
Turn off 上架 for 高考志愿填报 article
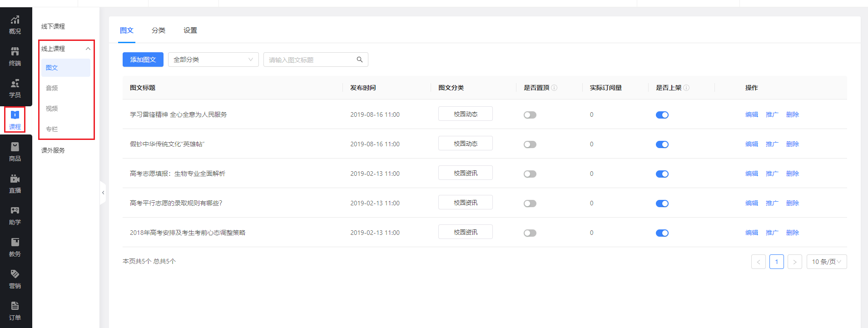(x=662, y=174)
